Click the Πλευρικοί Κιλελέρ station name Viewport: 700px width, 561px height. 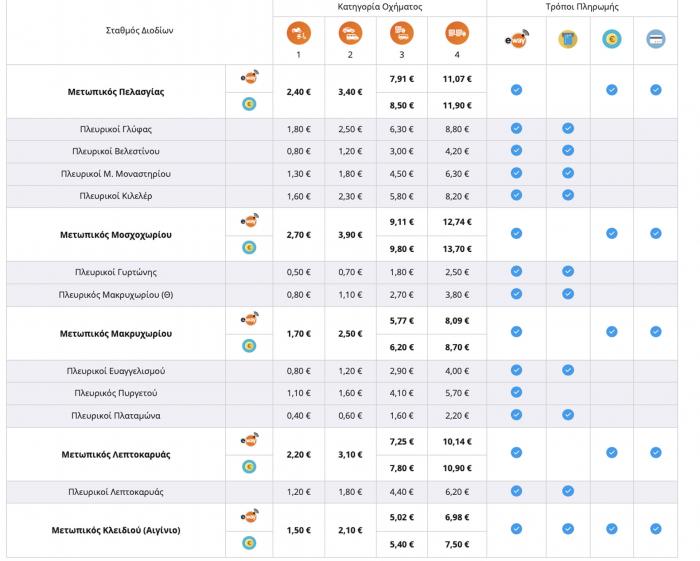coord(116,196)
